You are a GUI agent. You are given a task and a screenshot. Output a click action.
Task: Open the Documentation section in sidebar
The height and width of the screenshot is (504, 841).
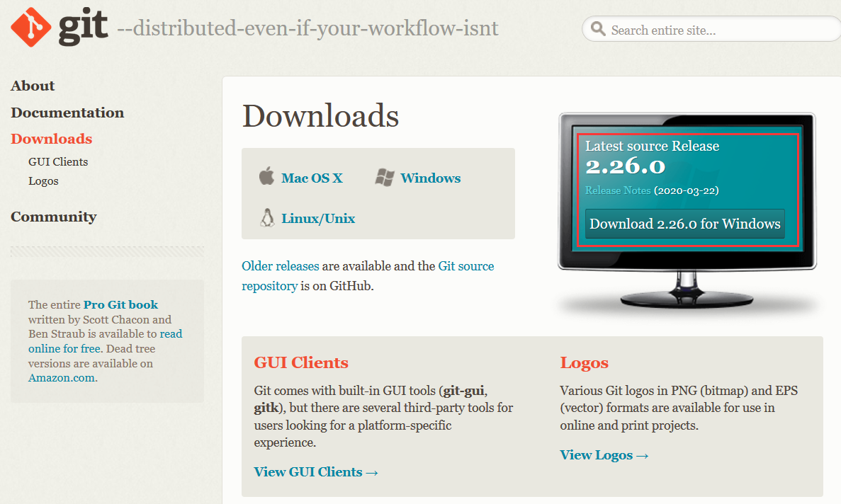(67, 113)
